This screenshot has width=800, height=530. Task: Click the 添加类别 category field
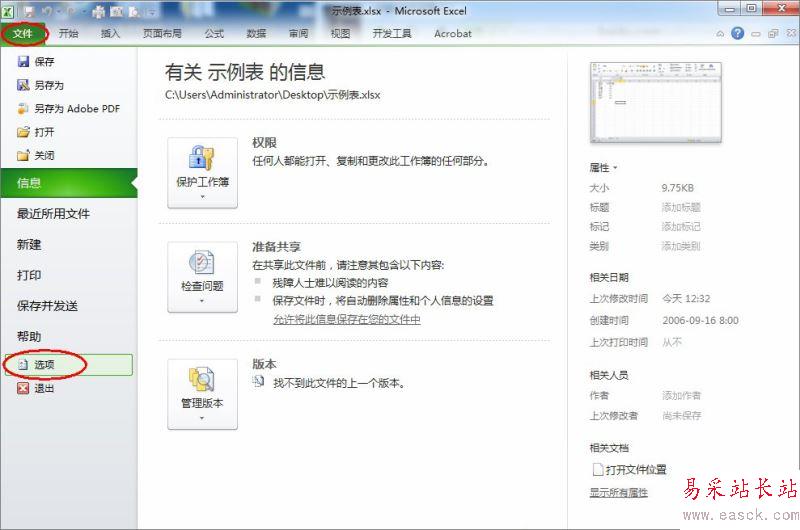click(681, 246)
